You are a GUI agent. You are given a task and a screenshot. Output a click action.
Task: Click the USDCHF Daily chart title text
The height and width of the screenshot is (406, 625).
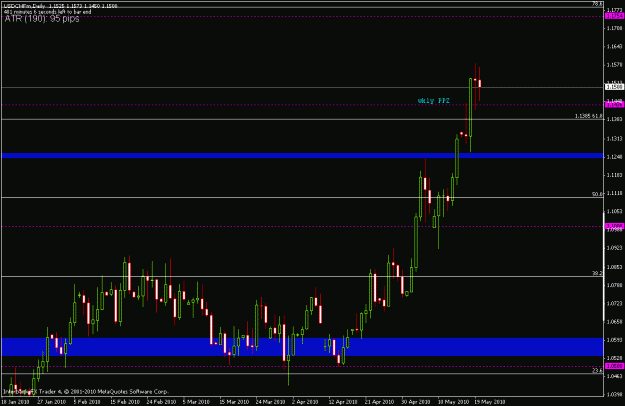click(x=61, y=6)
